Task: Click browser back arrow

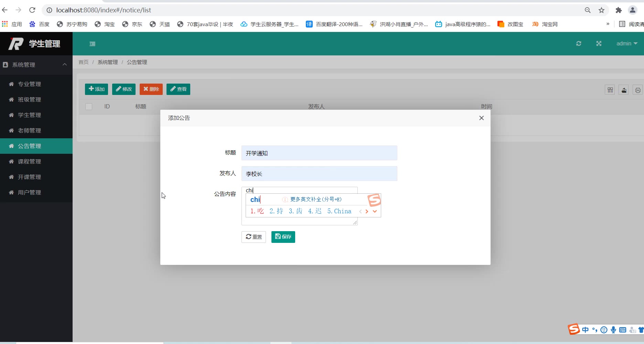Action: tap(5, 10)
